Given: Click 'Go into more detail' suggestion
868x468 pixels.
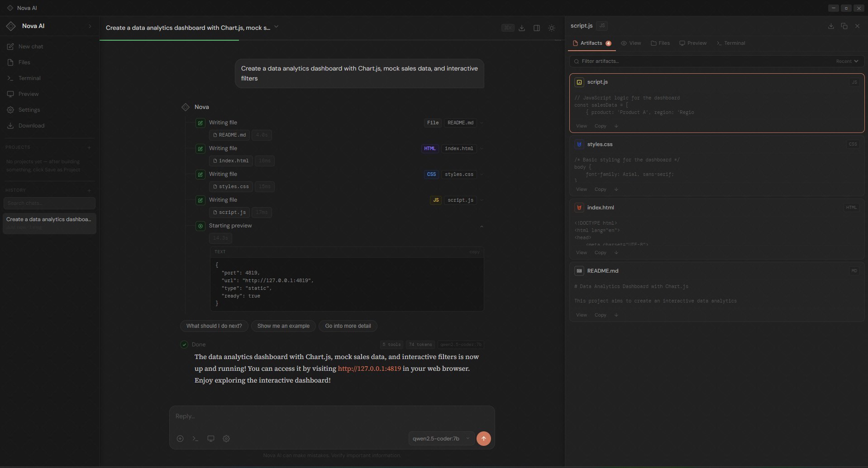Looking at the screenshot, I should 348,326.
